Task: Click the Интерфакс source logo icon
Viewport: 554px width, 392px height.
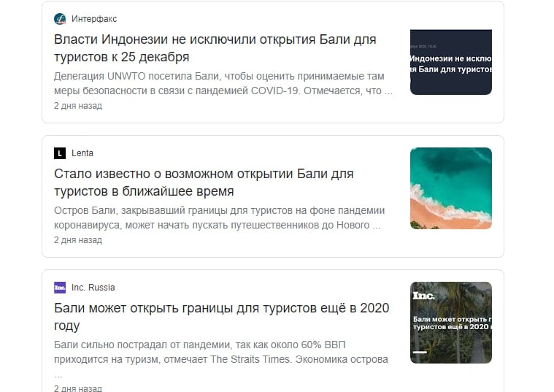Action: 60,19
